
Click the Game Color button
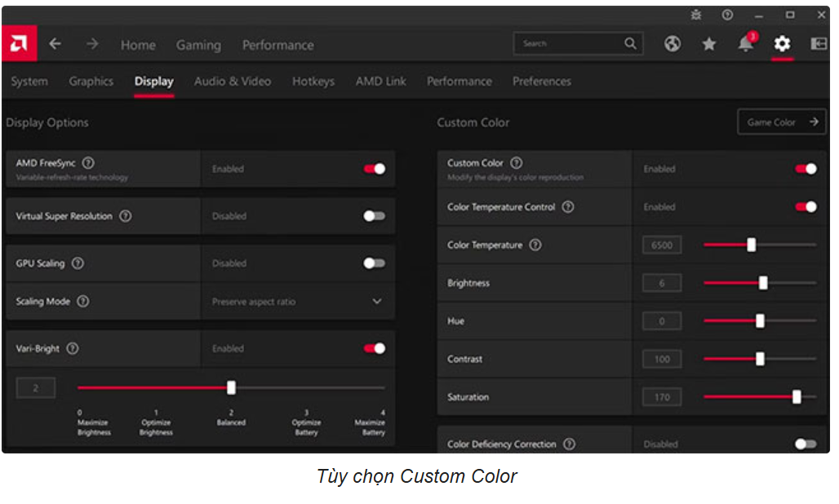pyautogui.click(x=781, y=122)
